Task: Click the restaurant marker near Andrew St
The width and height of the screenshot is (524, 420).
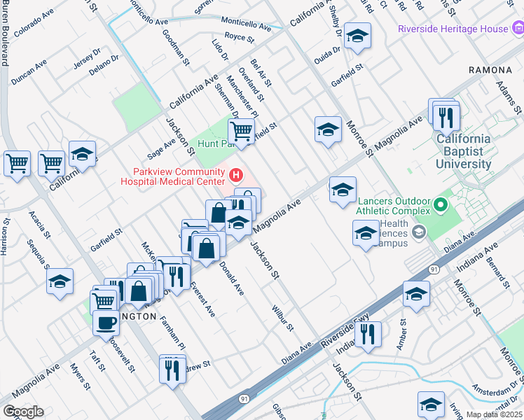Action: click(x=172, y=371)
